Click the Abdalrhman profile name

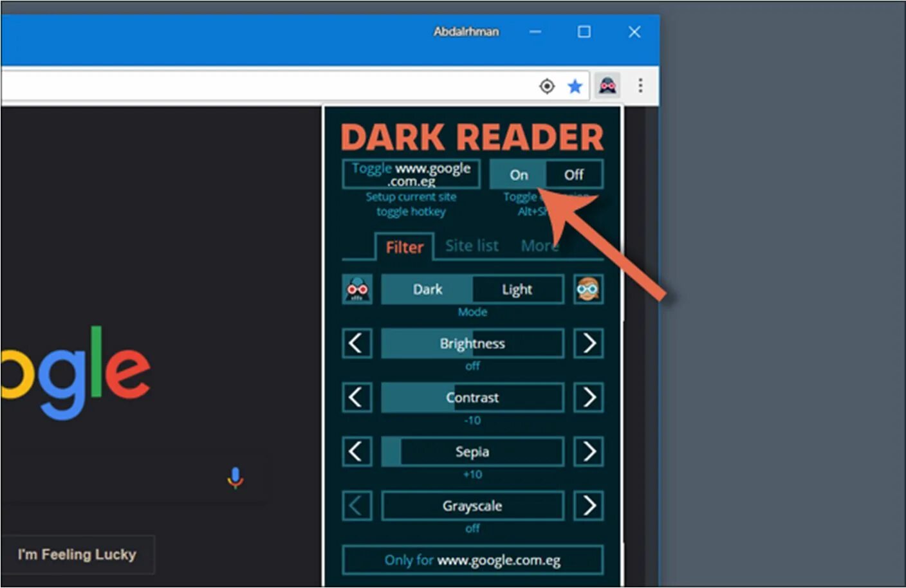click(x=466, y=32)
